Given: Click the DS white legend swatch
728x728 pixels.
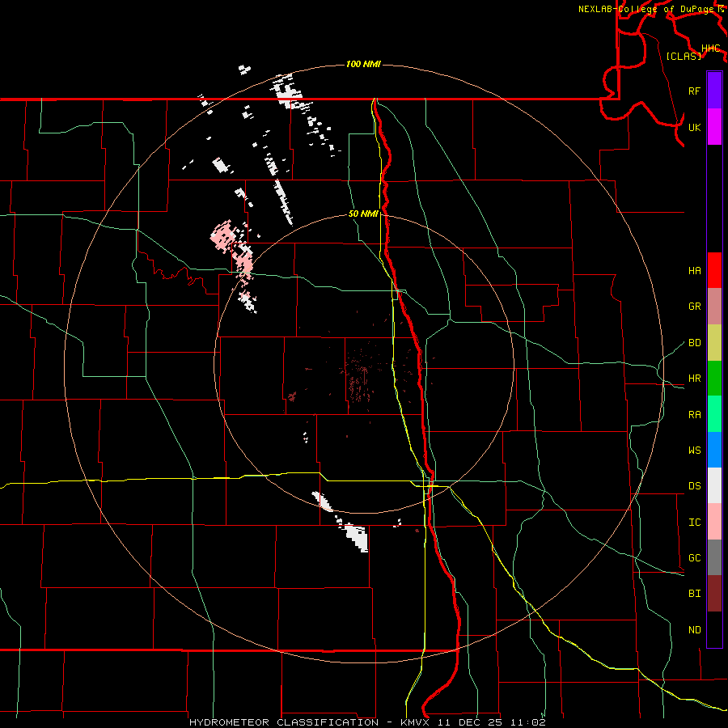Looking at the screenshot, I should coord(714,485).
